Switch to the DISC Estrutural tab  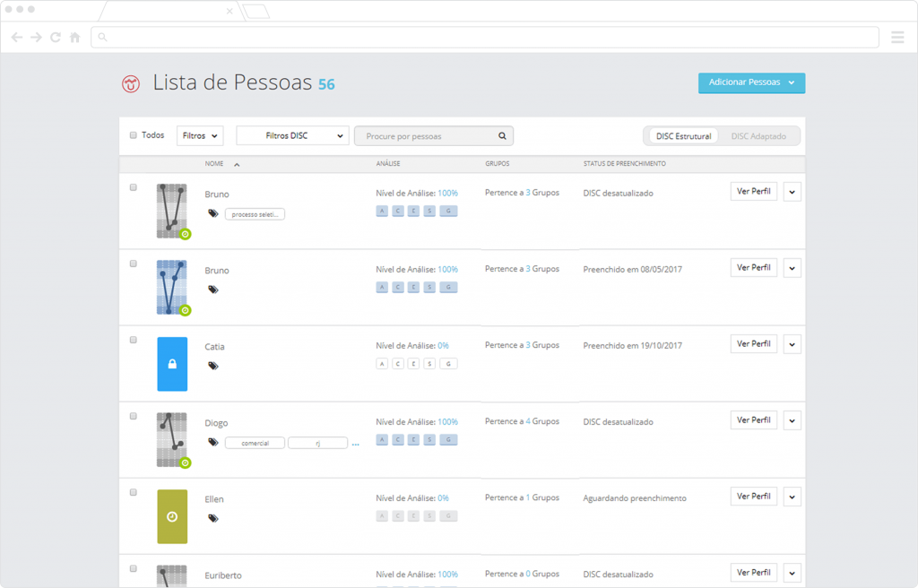pos(683,136)
